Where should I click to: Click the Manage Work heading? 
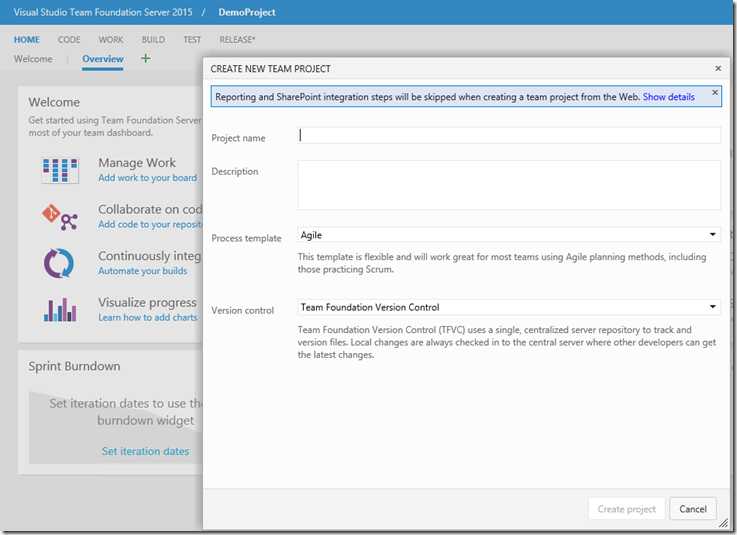tap(137, 163)
